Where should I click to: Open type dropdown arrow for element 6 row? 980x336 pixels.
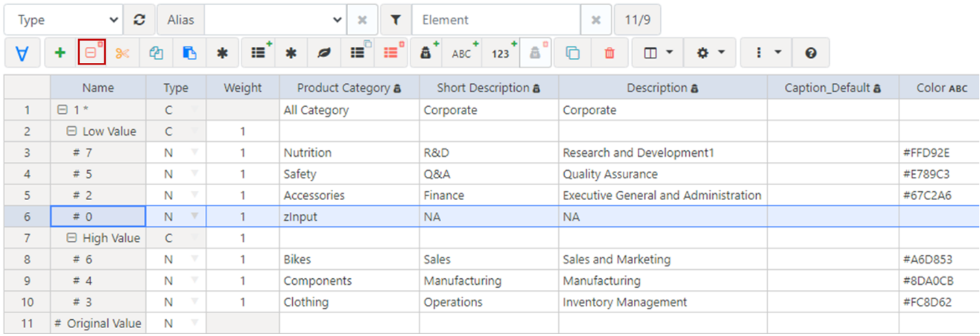point(195,259)
